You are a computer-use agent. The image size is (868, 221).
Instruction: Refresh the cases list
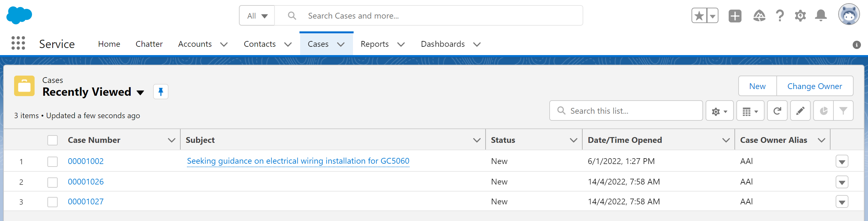777,110
